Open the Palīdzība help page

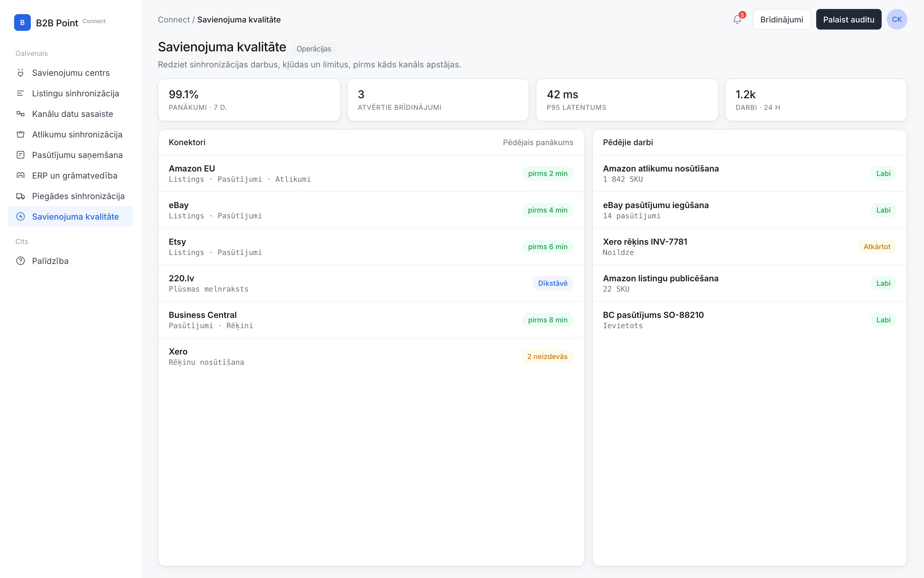coord(71,261)
